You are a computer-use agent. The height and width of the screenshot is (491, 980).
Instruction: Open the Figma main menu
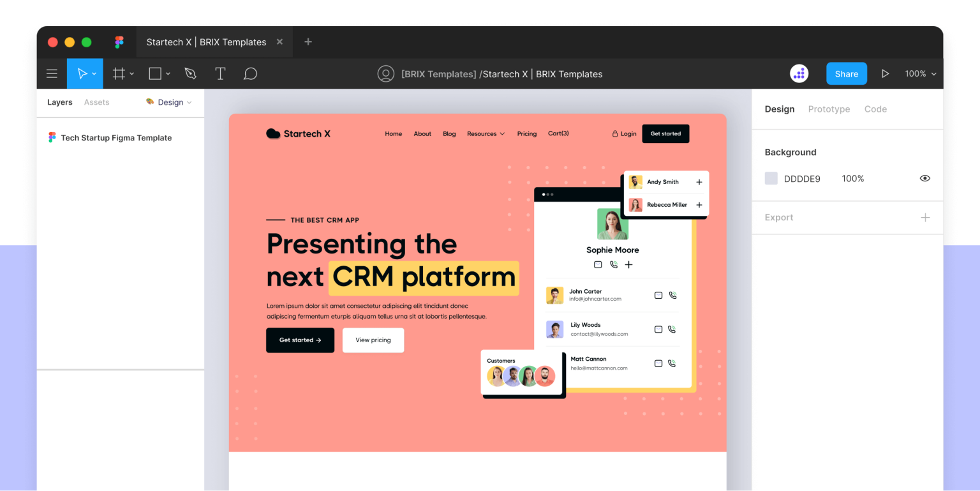point(52,73)
